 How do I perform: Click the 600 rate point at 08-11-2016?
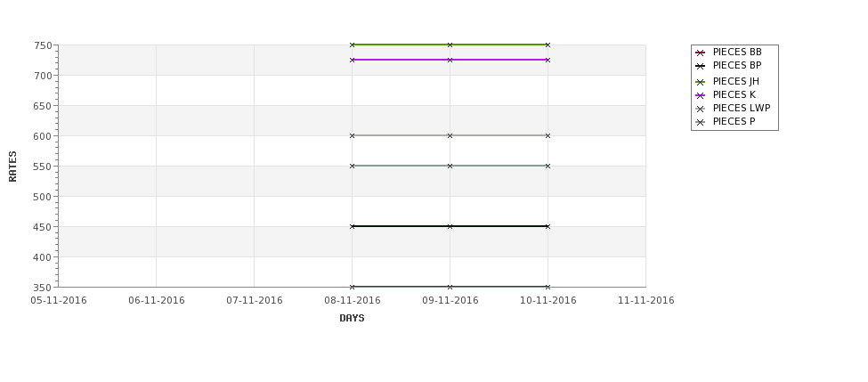352,135
